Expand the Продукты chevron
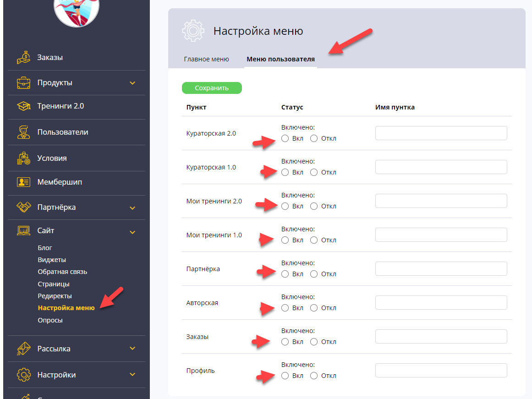Image resolution: width=532 pixels, height=399 pixels. [x=133, y=83]
